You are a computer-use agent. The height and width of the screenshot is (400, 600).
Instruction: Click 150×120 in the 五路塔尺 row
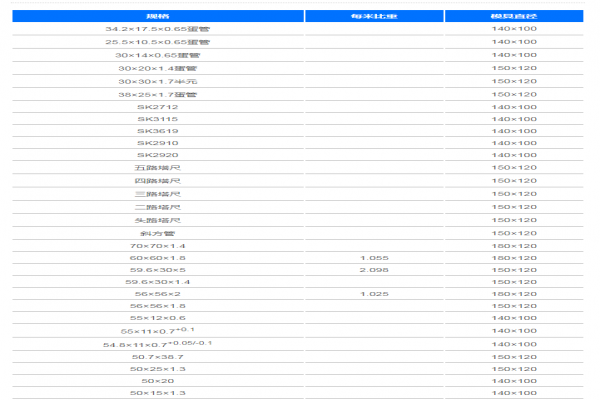514,168
